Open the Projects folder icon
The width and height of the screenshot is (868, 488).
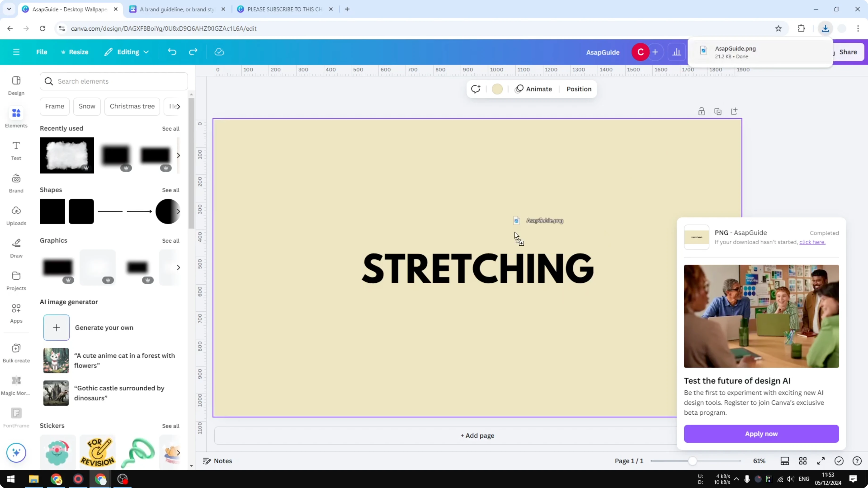tap(16, 281)
